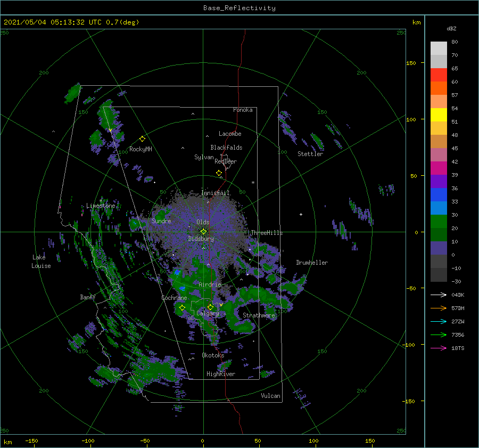Screen dimensions: 479x448
Task: Click the dark gray swatch between -10 and -30
Action: (439, 275)
